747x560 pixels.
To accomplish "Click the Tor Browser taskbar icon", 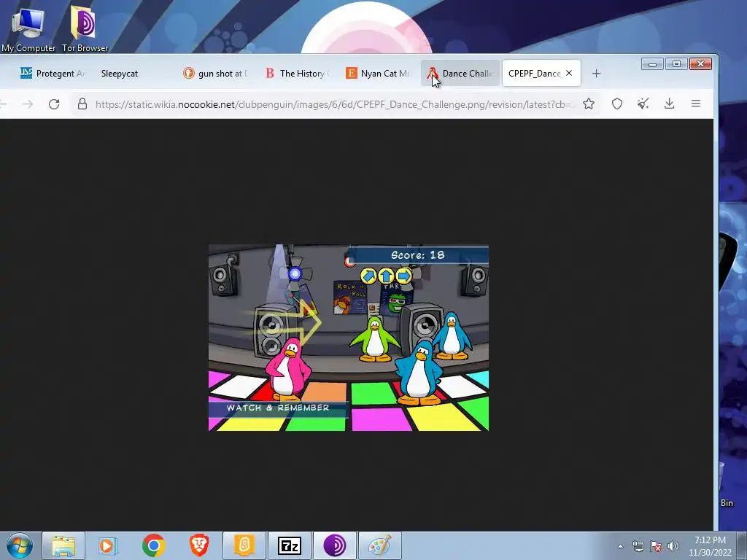I will 334,545.
